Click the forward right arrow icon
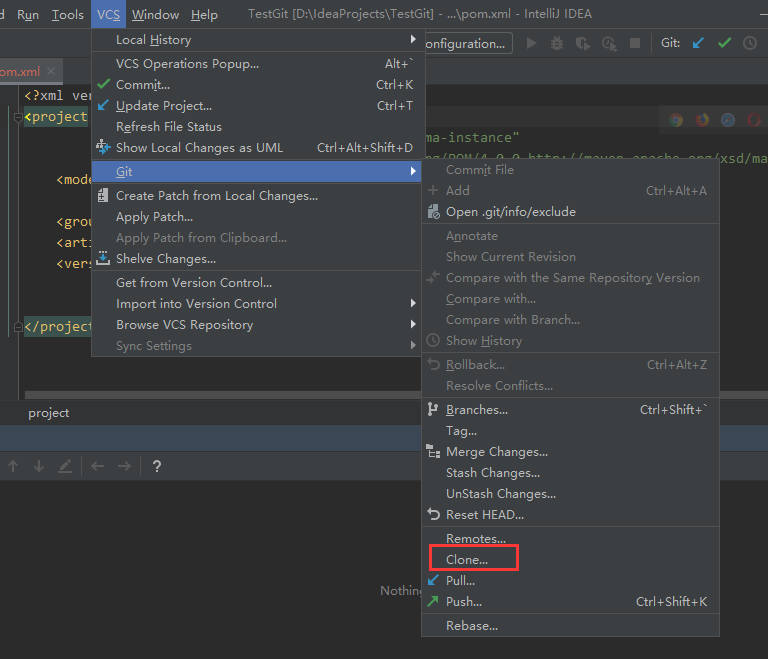Image resolution: width=768 pixels, height=659 pixels. pos(124,466)
